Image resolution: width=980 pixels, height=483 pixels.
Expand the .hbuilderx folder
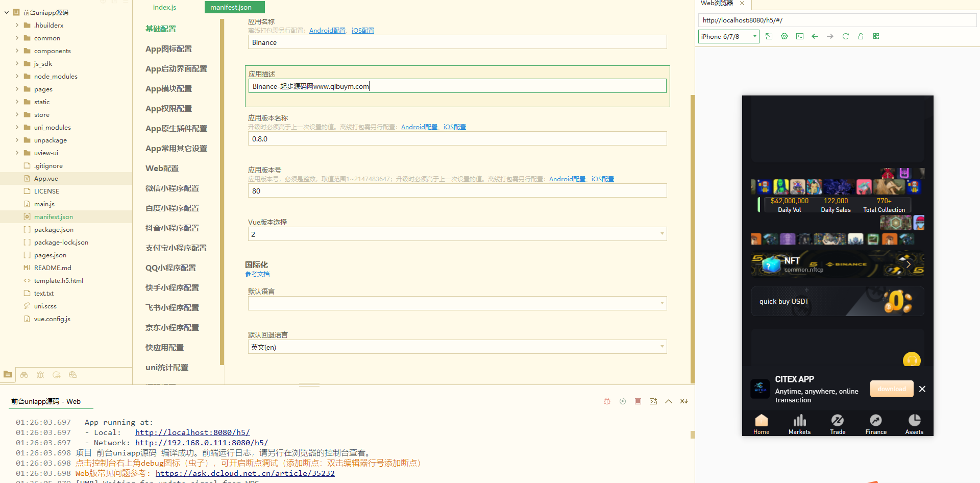[x=17, y=25]
